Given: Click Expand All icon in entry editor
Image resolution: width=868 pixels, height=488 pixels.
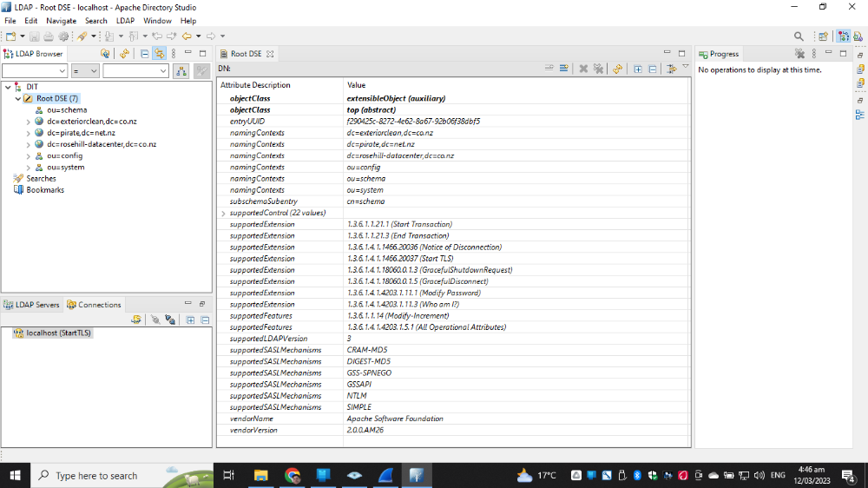Looking at the screenshot, I should pos(638,69).
